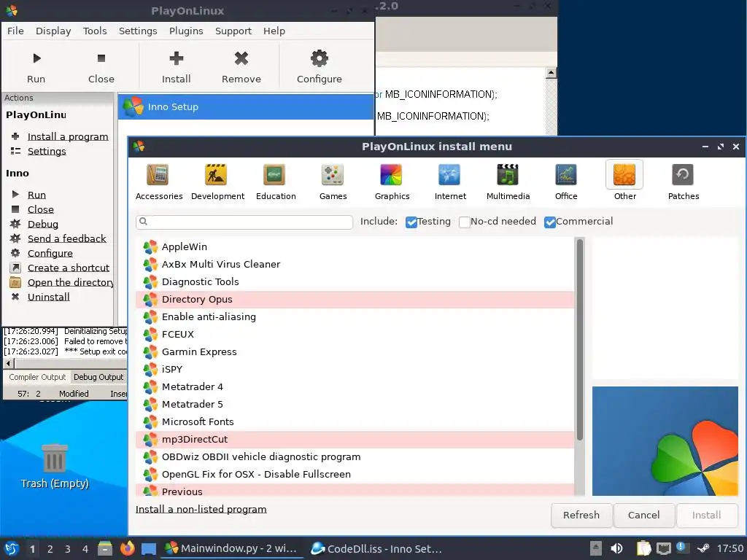Select Garmin Express in the list
The width and height of the screenshot is (747, 560).
coord(355,352)
